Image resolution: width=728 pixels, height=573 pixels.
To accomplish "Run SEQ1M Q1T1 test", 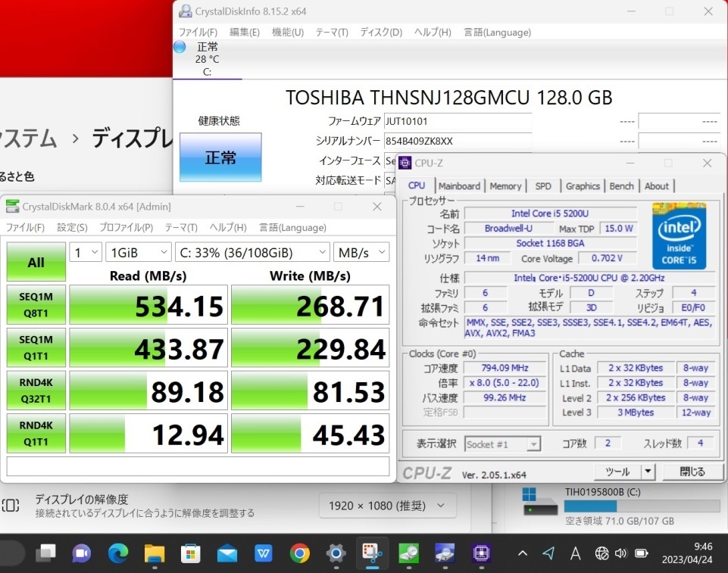I will coord(36,347).
